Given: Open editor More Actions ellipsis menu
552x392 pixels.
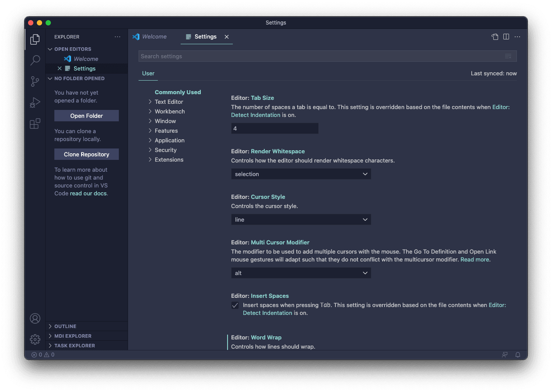Looking at the screenshot, I should tap(518, 37).
